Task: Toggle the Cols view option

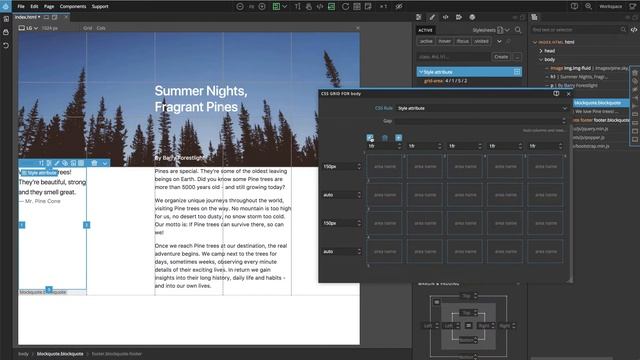Action: coord(101,28)
